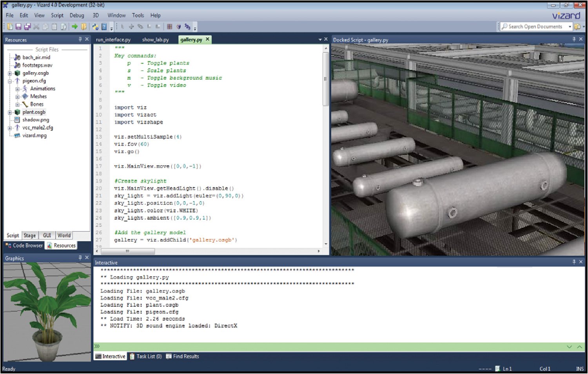
Task: Pin the Docked Script panel
Action: pos(574,39)
